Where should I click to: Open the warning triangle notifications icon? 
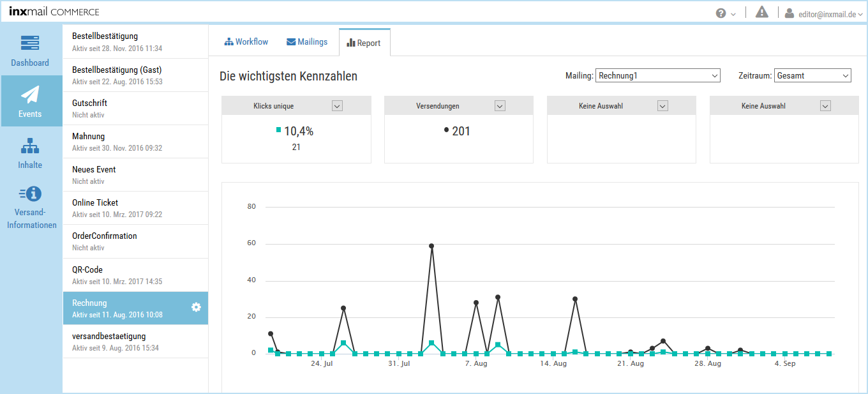(x=762, y=12)
